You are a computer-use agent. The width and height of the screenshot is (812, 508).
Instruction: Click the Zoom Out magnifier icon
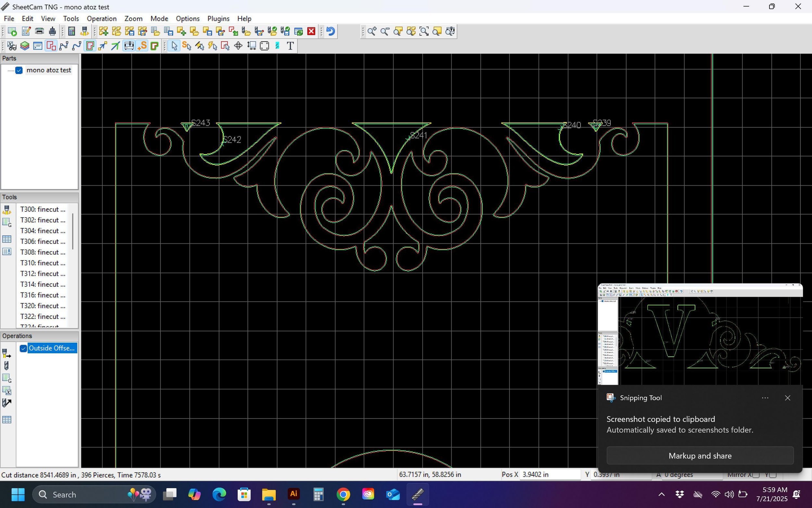pyautogui.click(x=385, y=31)
